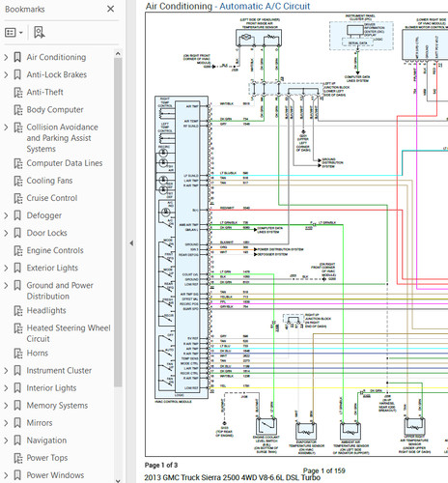Expand the Collision Avoidance bookmark
The height and width of the screenshot is (483, 448).
click(6, 128)
